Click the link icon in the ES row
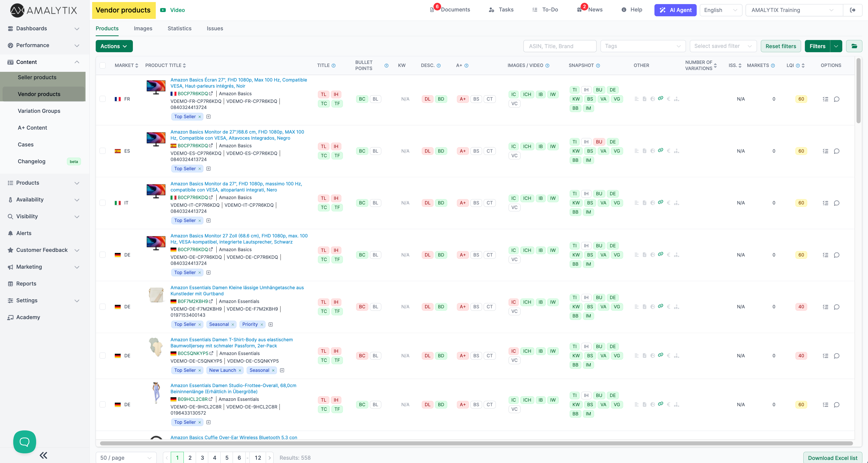This screenshot has width=868, height=463. point(661,151)
